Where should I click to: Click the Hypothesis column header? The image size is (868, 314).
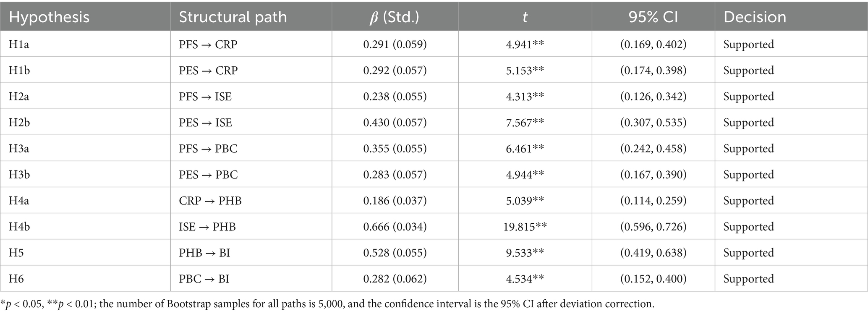(x=49, y=17)
